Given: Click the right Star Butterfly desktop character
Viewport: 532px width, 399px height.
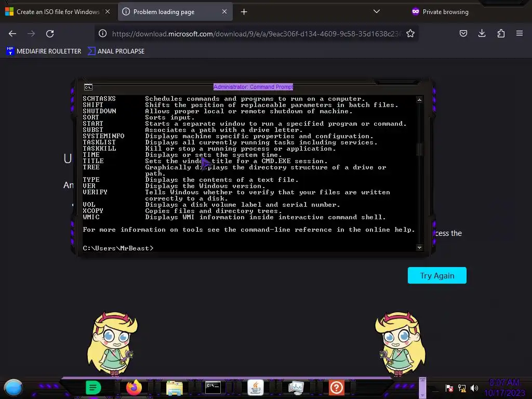Looking at the screenshot, I should (x=401, y=343).
